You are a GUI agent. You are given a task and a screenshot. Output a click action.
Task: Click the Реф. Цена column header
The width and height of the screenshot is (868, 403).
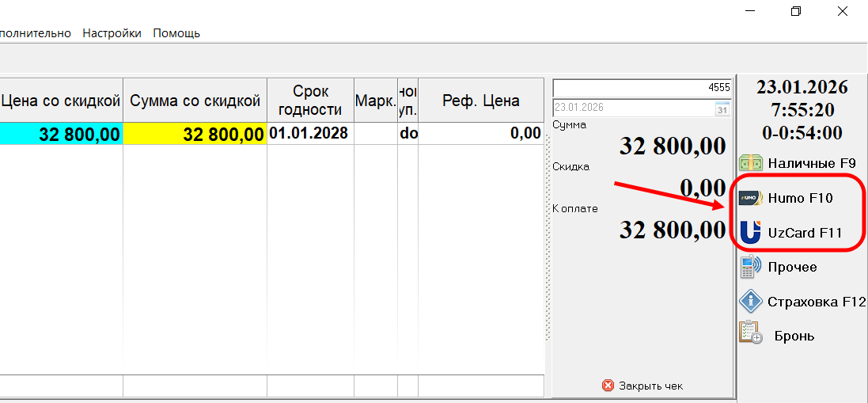pyautogui.click(x=481, y=101)
